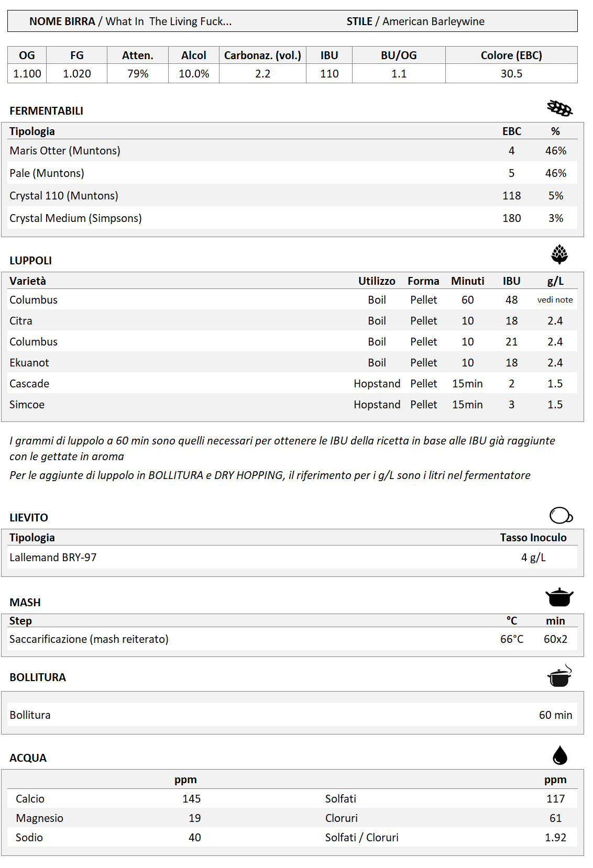Screen dimensions: 593x868
Task: Click the Calcio ppm value 145
Action: tap(191, 799)
